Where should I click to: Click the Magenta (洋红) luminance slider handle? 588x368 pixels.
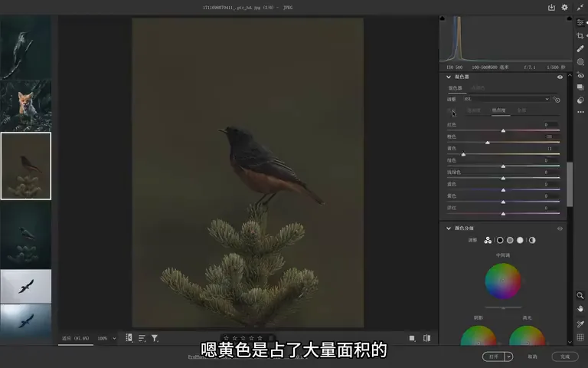pos(503,214)
